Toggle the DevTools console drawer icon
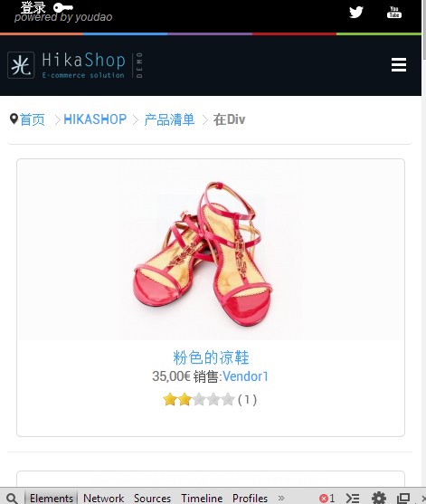Screen dimensions: 426x504 click(353, 499)
